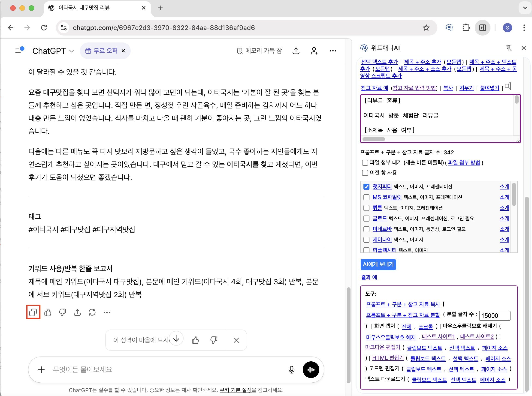Open the conversation options menu in header
The width and height of the screenshot is (532, 396).
[x=333, y=51]
